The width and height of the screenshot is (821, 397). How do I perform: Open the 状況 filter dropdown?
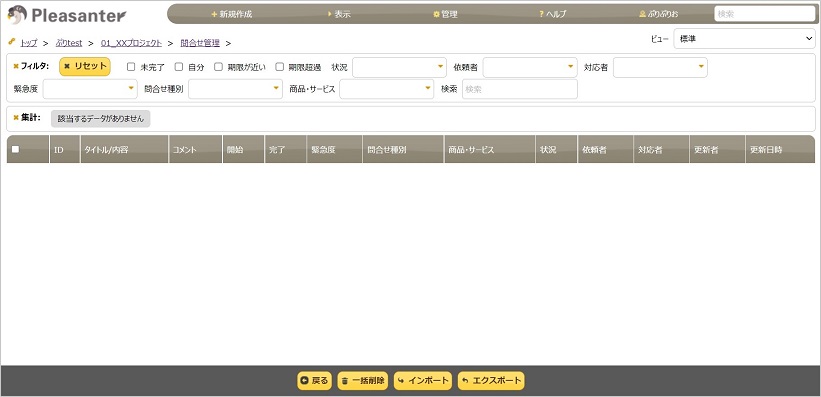(399, 67)
